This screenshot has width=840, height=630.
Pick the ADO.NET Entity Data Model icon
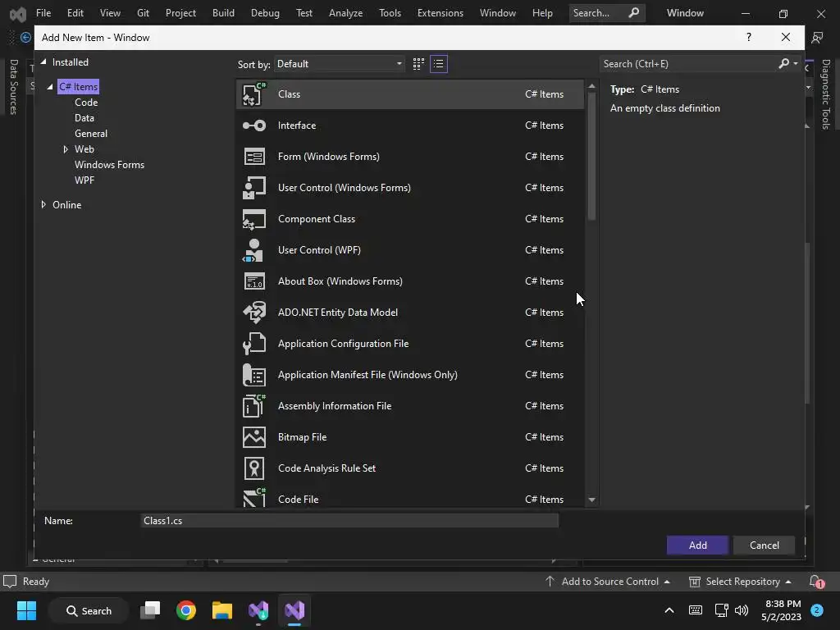tap(254, 313)
